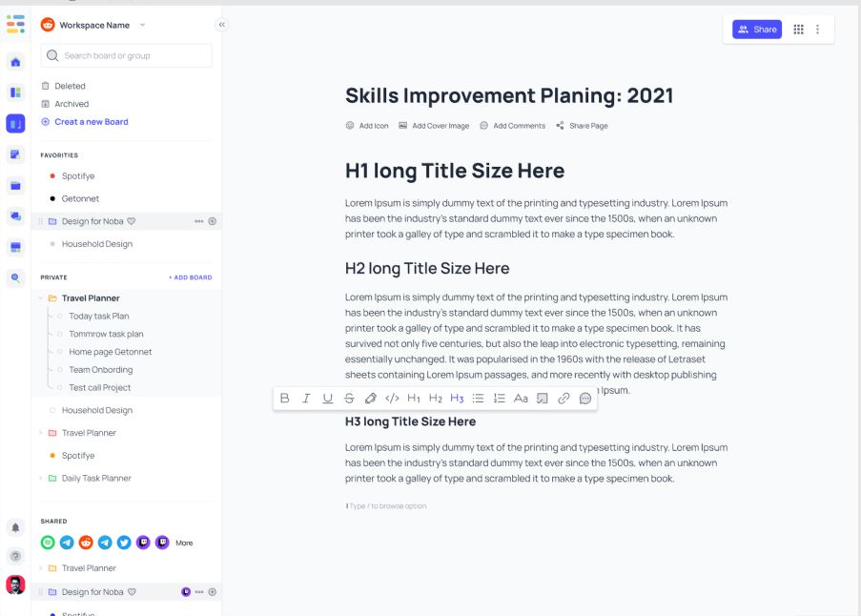Expand the Travel Planner tree under Private

(40, 298)
